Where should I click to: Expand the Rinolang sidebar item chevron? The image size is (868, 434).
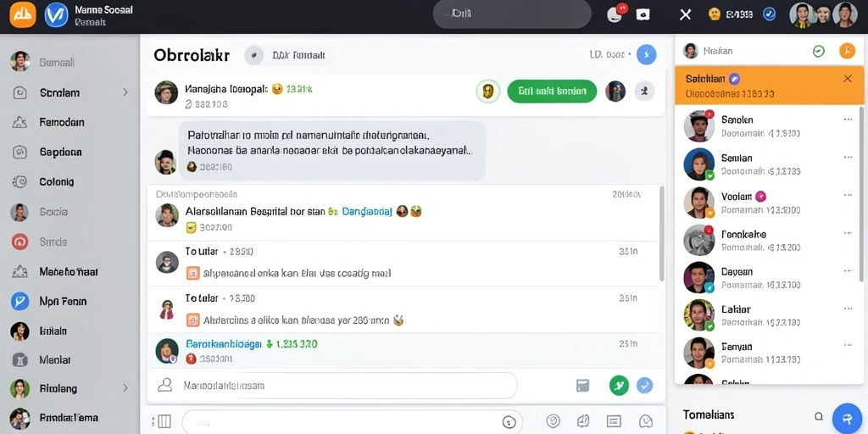point(125,388)
